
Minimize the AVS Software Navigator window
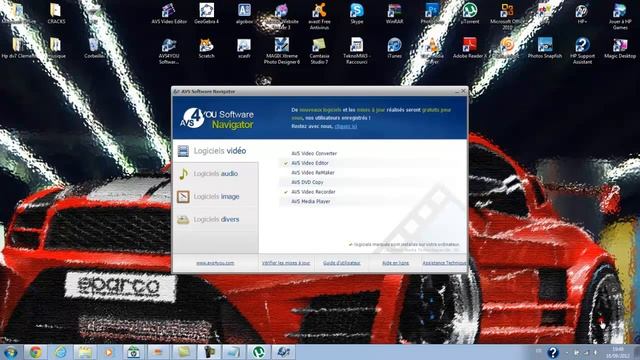(457, 91)
